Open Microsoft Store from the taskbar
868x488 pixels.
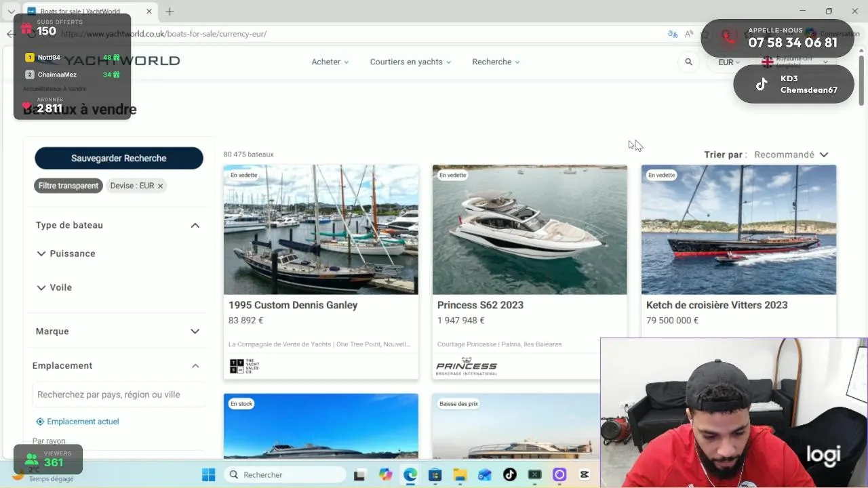435,474
